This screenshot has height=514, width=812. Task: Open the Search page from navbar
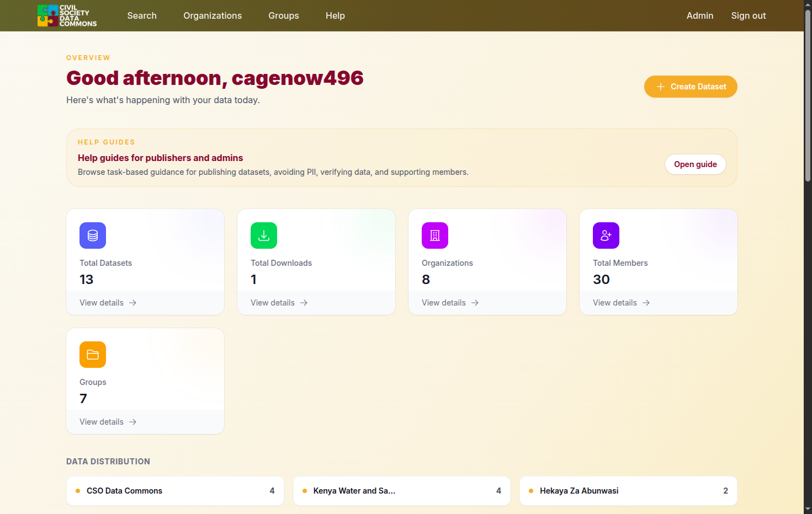coord(142,15)
